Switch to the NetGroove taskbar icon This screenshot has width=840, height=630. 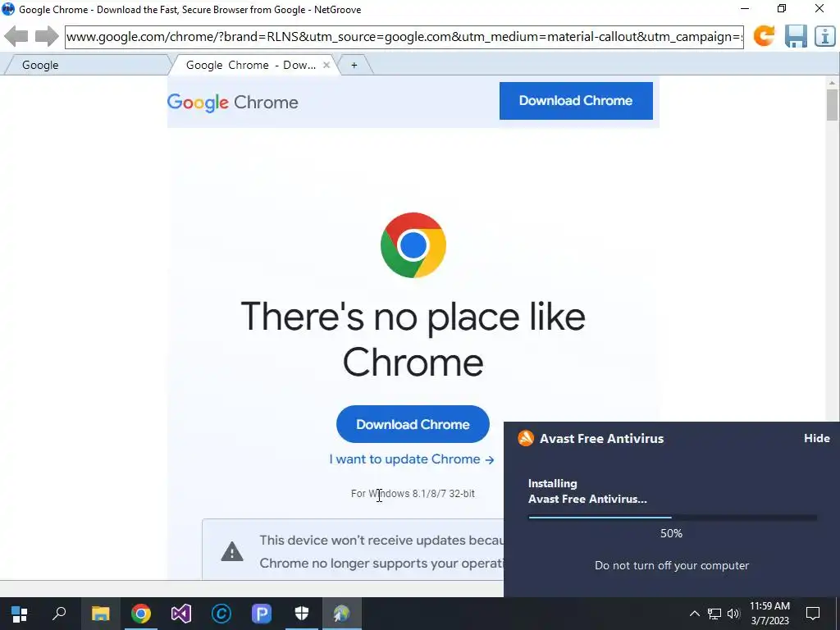click(342, 614)
